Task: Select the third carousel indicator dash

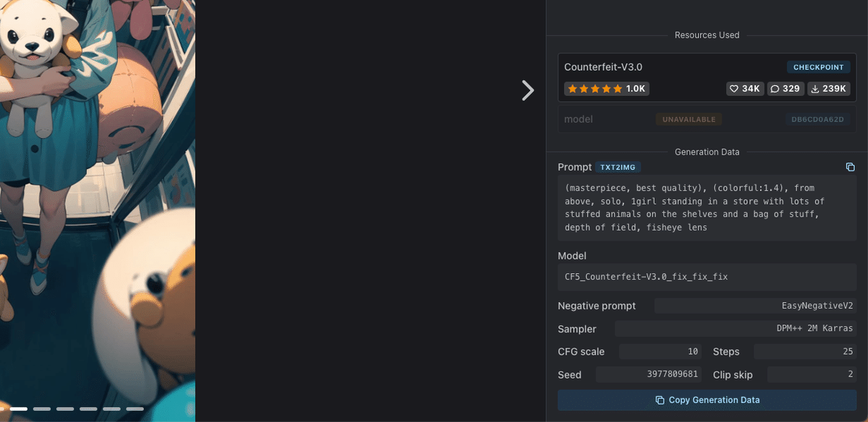Action: [42, 409]
